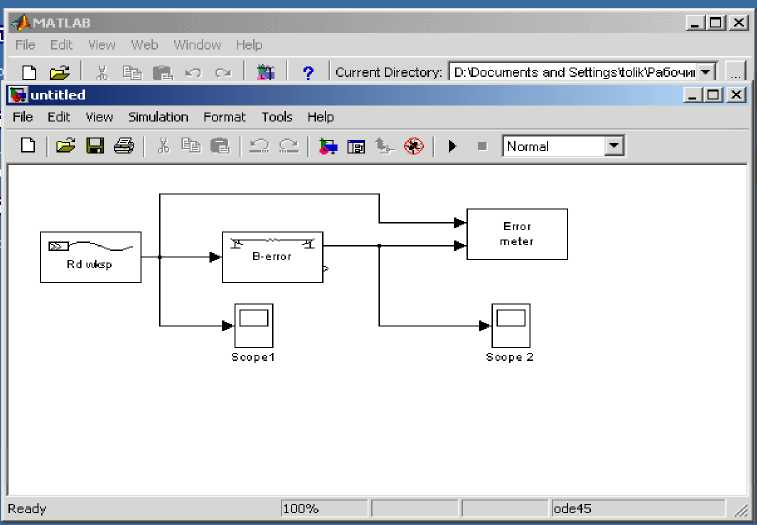Screen dimensions: 757x525
Task: Open file in MATLAB window toolbar
Action: [x=60, y=72]
